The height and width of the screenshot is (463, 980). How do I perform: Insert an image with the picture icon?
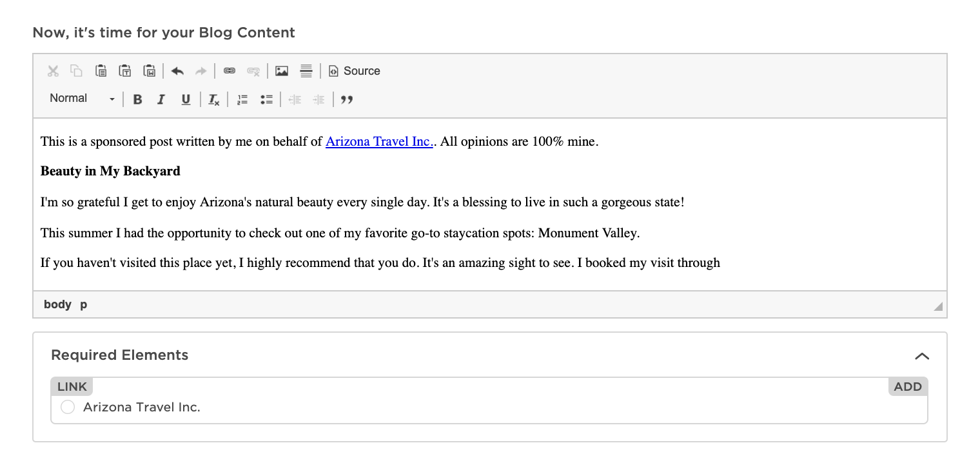point(282,71)
